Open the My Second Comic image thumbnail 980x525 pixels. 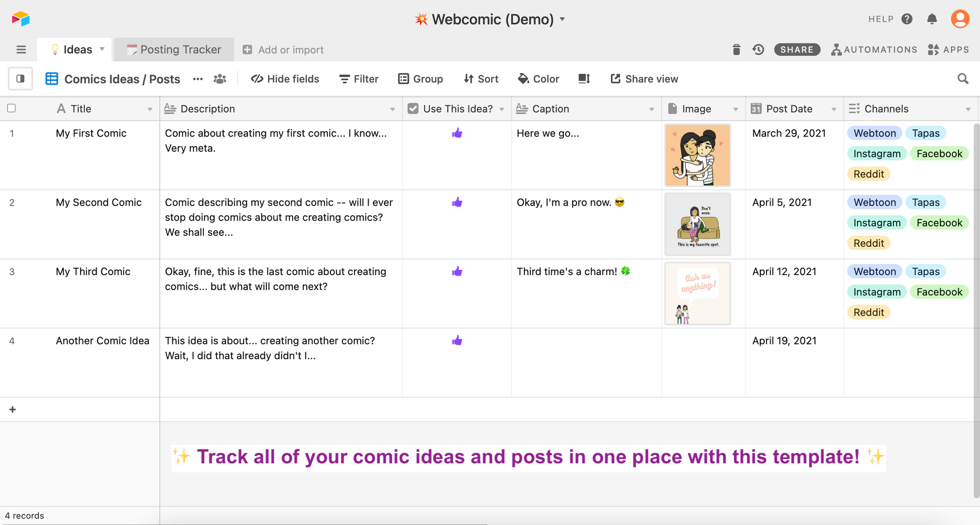[697, 224]
